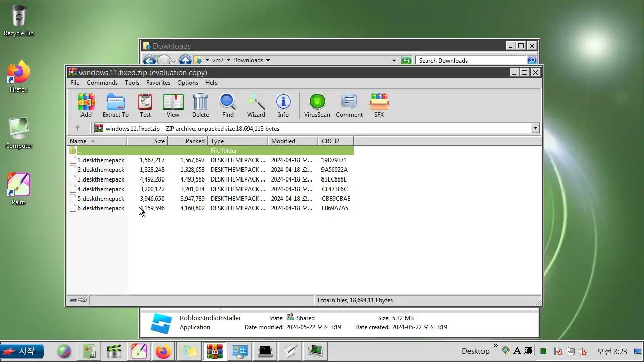Click the up one level arrow
Viewport: 644px width, 362px height.
(x=78, y=128)
